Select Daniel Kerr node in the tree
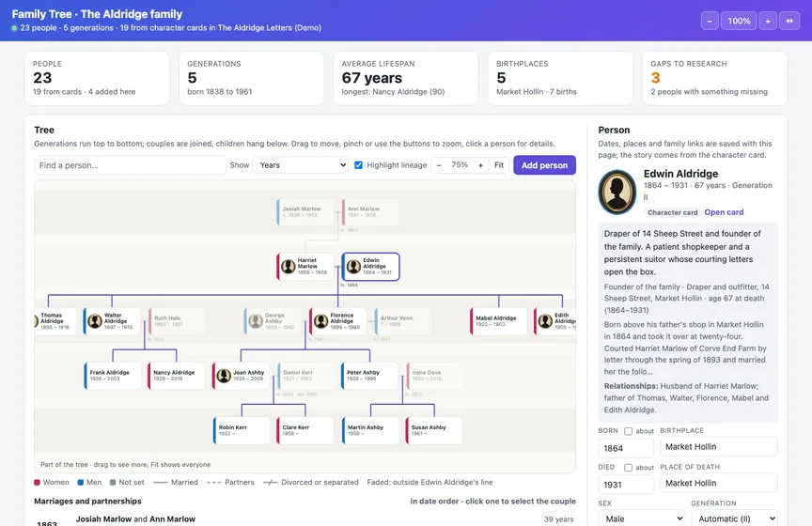The image size is (812, 526). click(305, 376)
